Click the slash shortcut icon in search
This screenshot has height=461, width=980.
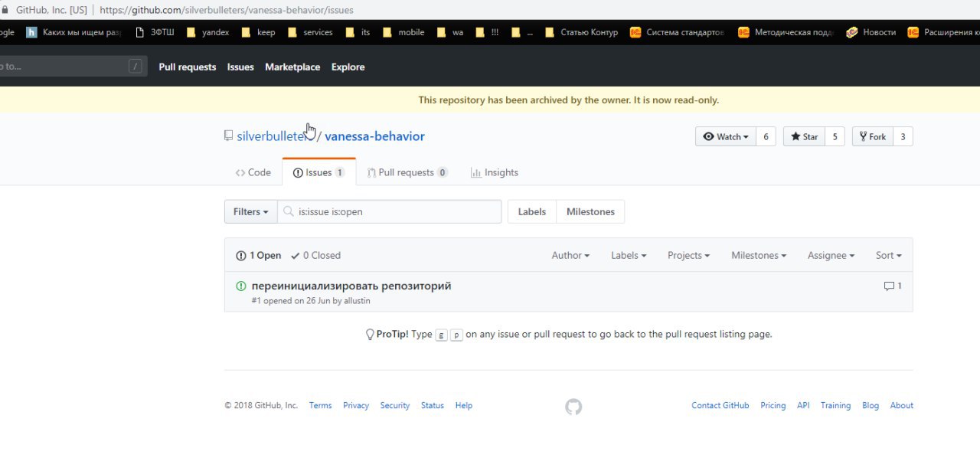click(136, 67)
